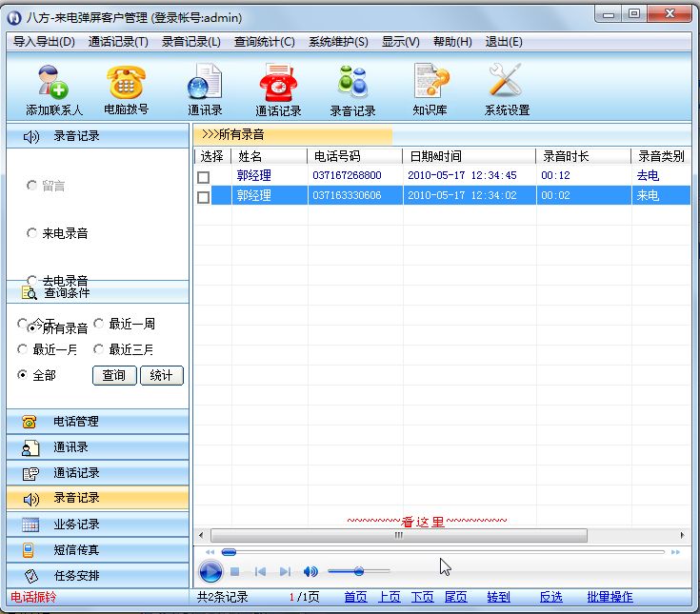This screenshot has height=614, width=700.
Task: Click the stop playback button
Action: click(x=234, y=571)
